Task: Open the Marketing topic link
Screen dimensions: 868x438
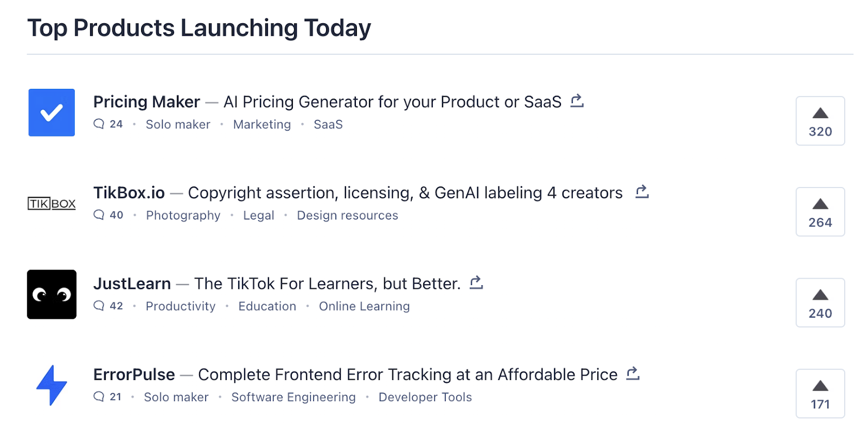Action: (x=262, y=125)
